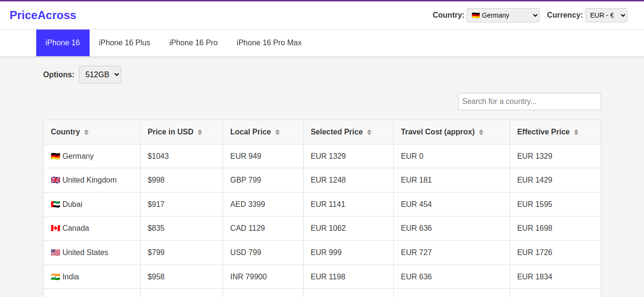Click the EUR 1698 effective price cell
The height and width of the screenshot is (297, 644).
click(555, 228)
